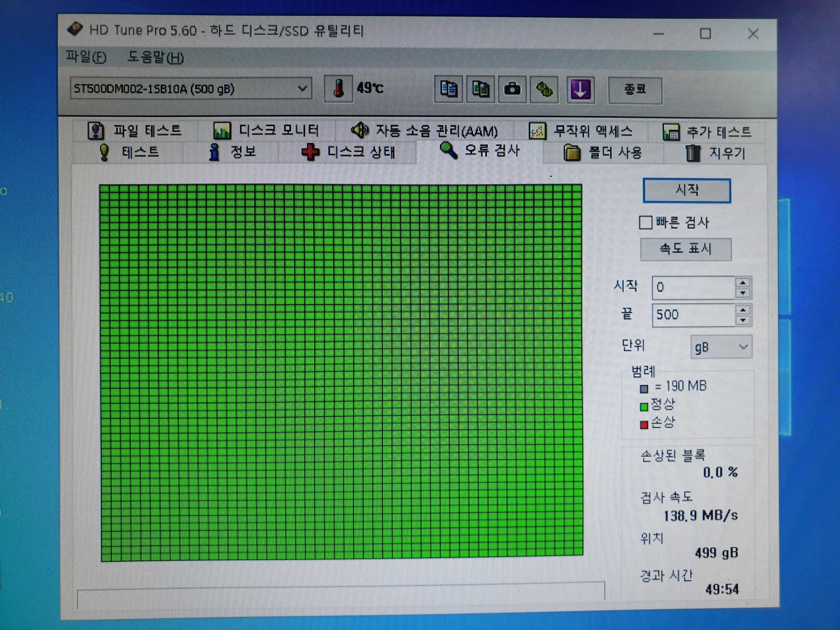This screenshot has height=630, width=840.
Task: Open the options gear icon
Action: 544,90
